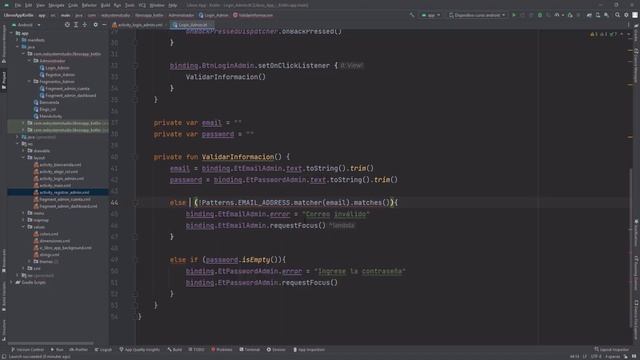Open the Project tool window side button
Image resolution: width=640 pixels, height=360 pixels.
4,81
